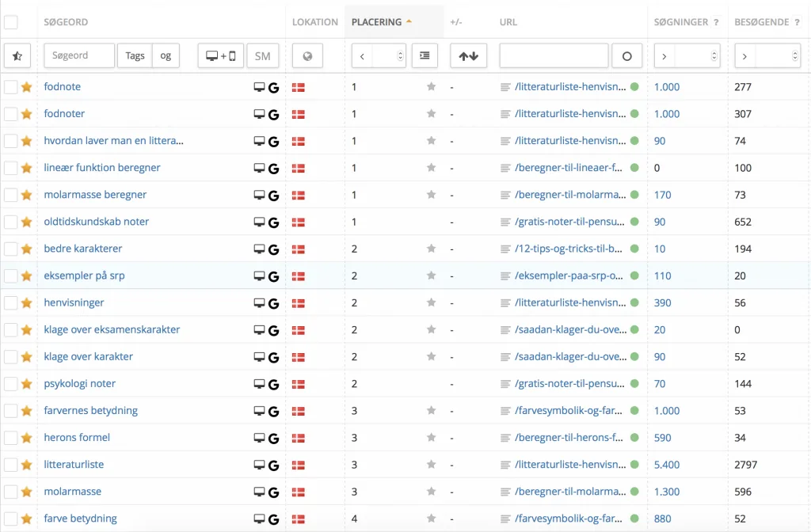Click the gray star in henvisninger row
The image size is (811, 532).
(x=431, y=302)
